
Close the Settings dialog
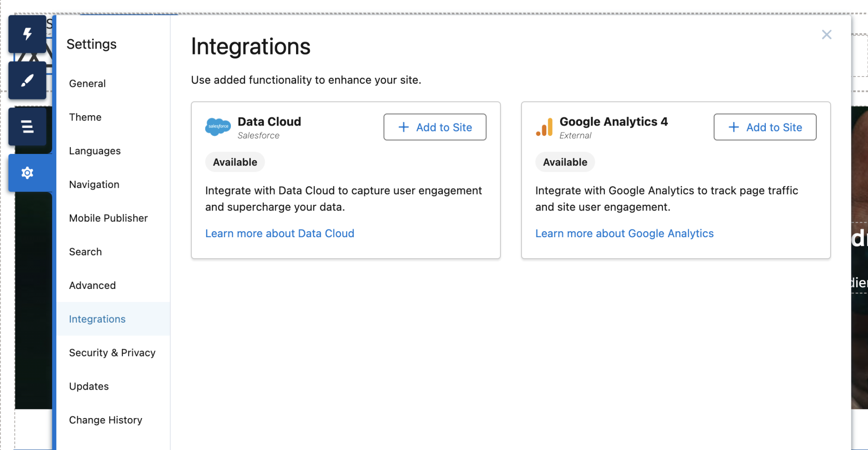(x=827, y=35)
